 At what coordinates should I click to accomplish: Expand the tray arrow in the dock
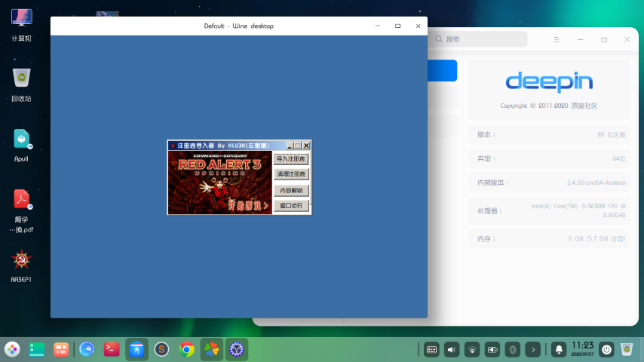(532, 350)
